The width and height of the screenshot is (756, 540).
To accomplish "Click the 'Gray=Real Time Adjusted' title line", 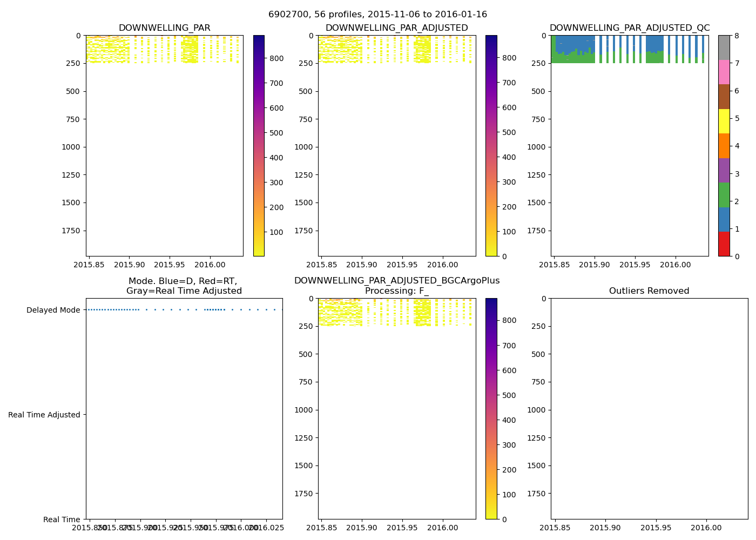I will [x=184, y=291].
